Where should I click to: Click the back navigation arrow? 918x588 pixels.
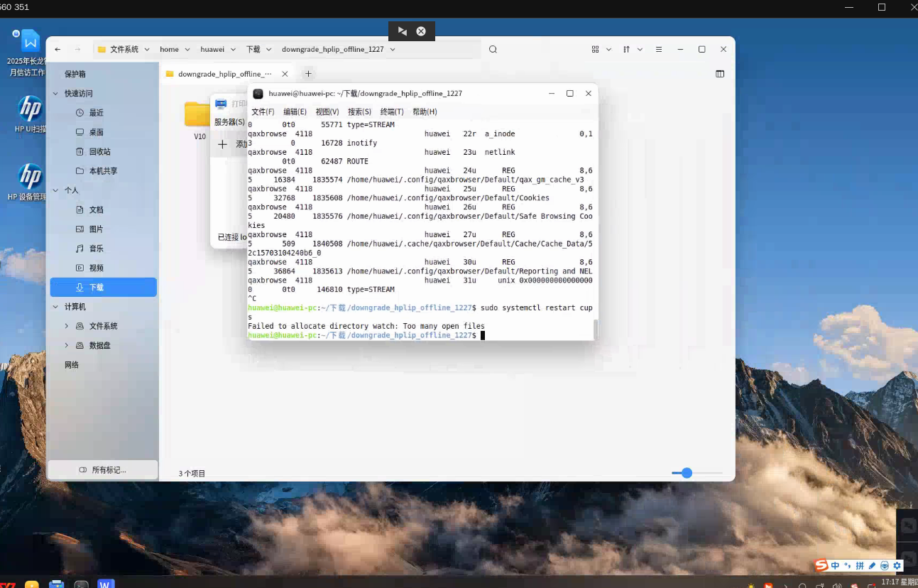pyautogui.click(x=58, y=50)
